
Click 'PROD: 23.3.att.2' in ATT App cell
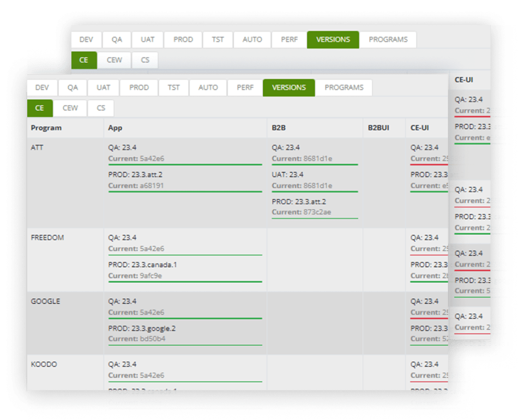click(x=135, y=175)
